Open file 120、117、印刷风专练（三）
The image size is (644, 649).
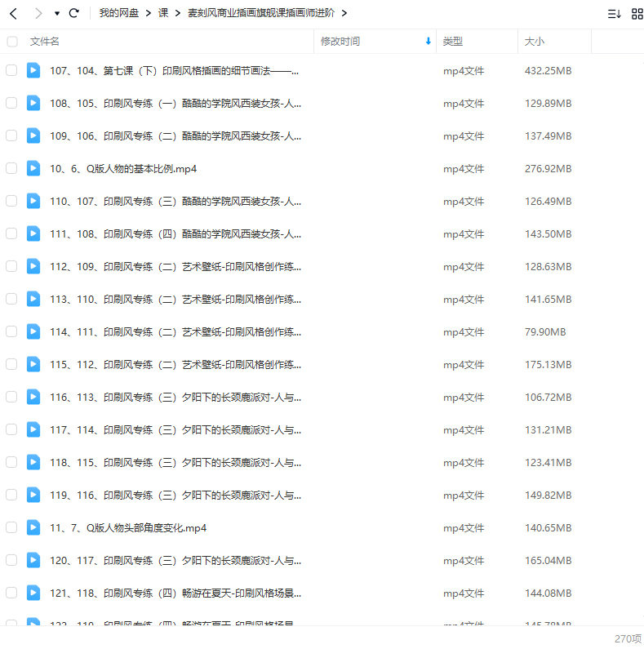point(175,560)
